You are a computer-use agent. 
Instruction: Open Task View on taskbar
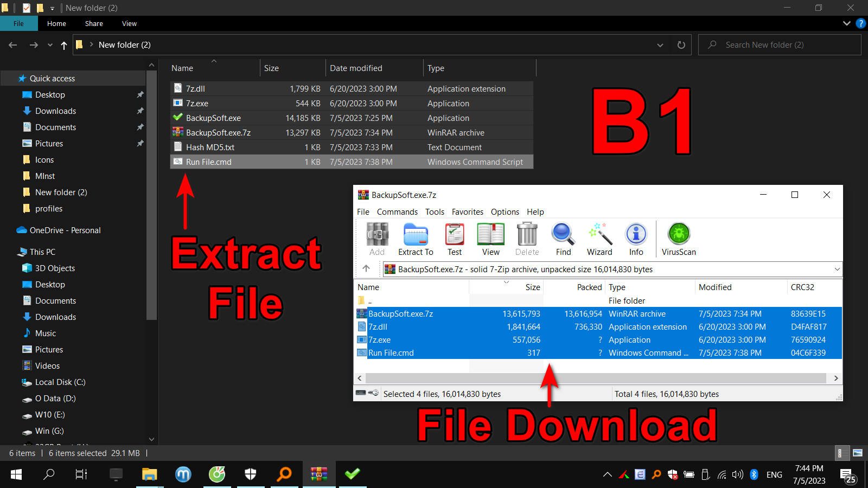tap(81, 474)
